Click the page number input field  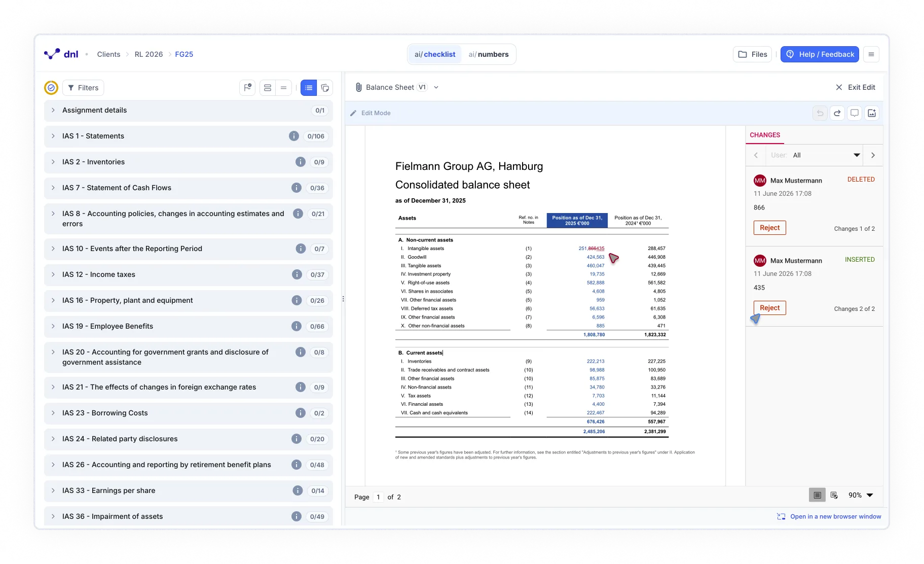(x=379, y=497)
